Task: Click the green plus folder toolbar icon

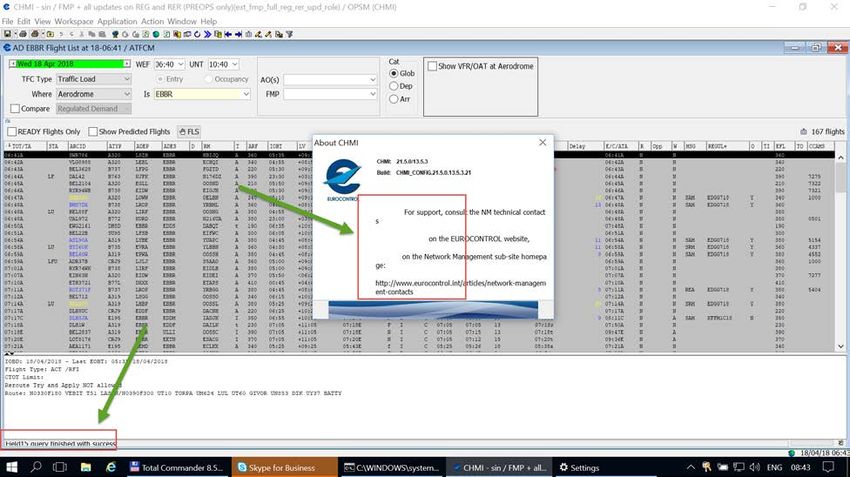Action: (x=50, y=34)
